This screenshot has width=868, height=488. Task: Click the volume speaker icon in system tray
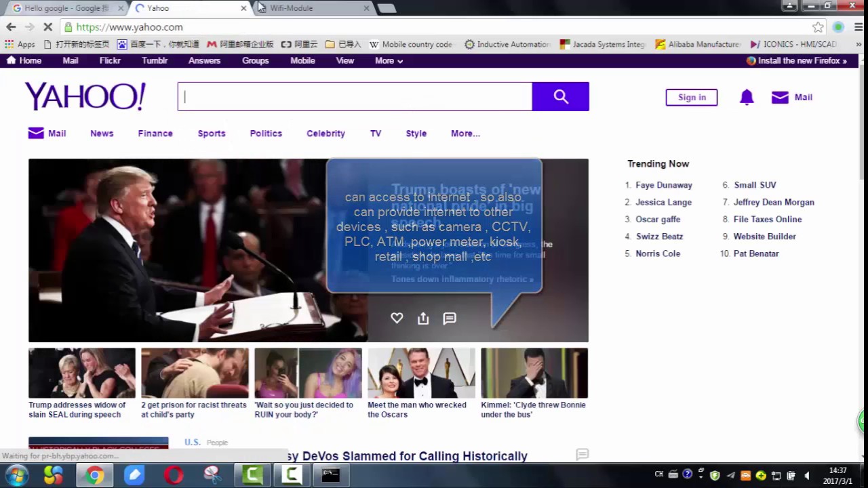coord(807,475)
